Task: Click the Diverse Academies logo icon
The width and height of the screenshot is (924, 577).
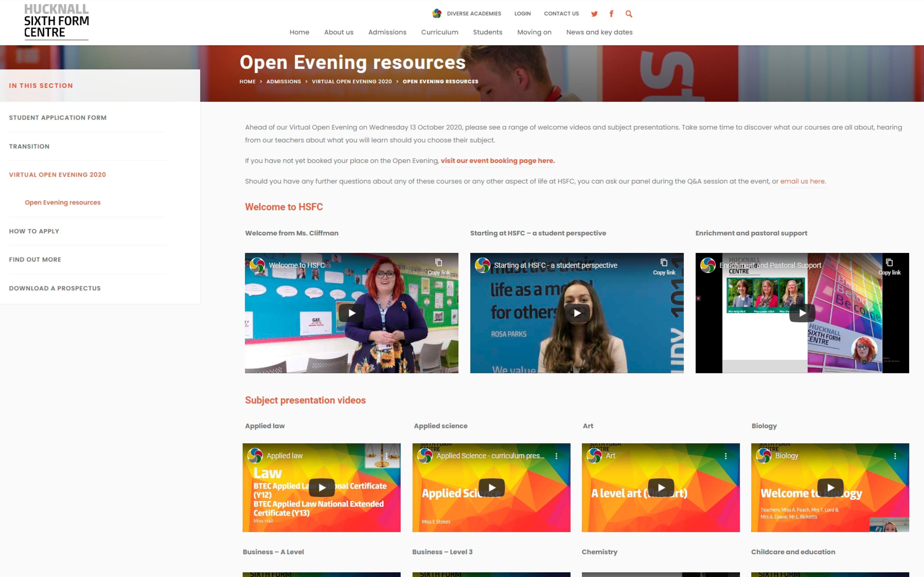Action: click(437, 13)
